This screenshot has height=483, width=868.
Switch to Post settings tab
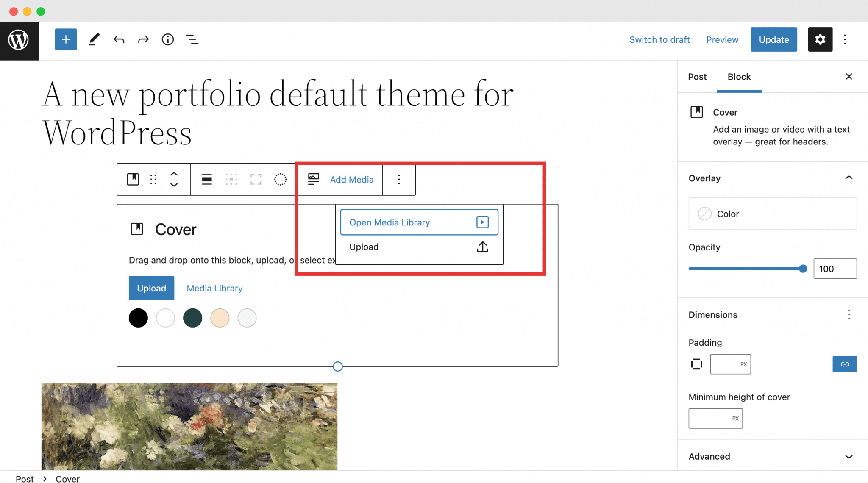697,76
